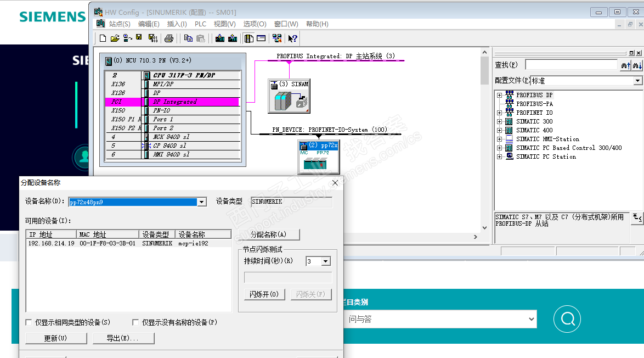This screenshot has height=358, width=644.
Task: Select the SINAMICS drive station icon
Action: point(289,96)
